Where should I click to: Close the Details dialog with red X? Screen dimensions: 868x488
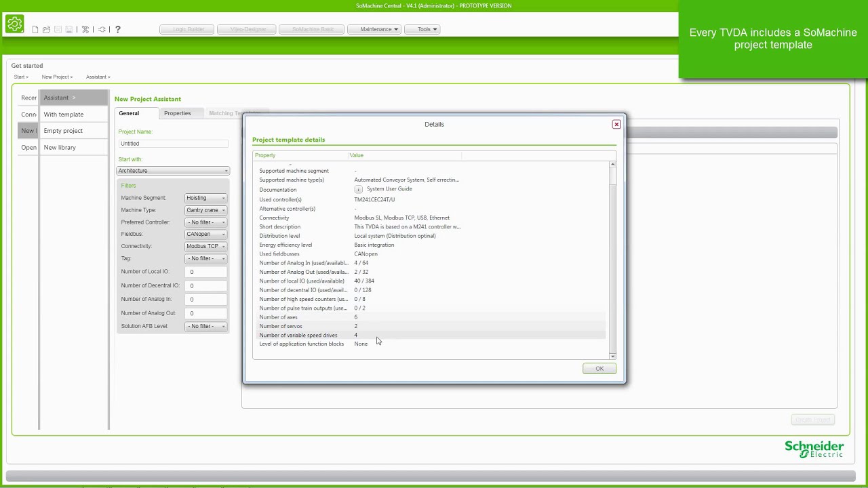(616, 124)
